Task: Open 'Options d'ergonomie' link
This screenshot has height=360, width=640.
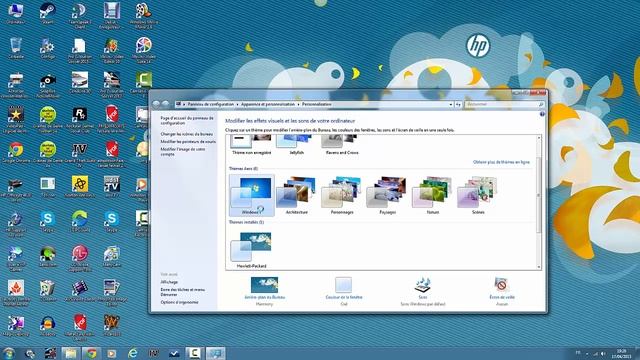Action: (x=179, y=302)
